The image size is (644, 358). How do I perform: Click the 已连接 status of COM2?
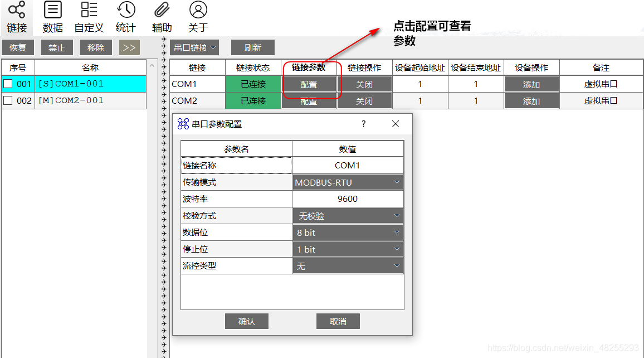click(x=253, y=101)
